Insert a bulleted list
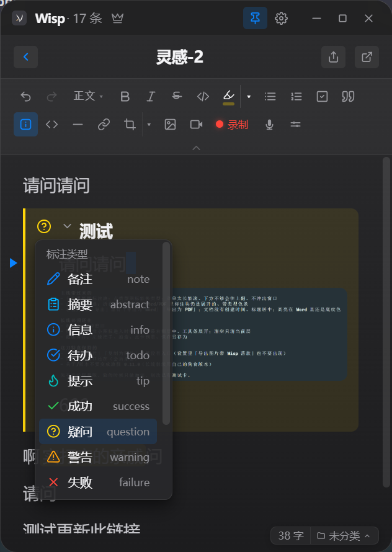This screenshot has height=552, width=392. [270, 96]
